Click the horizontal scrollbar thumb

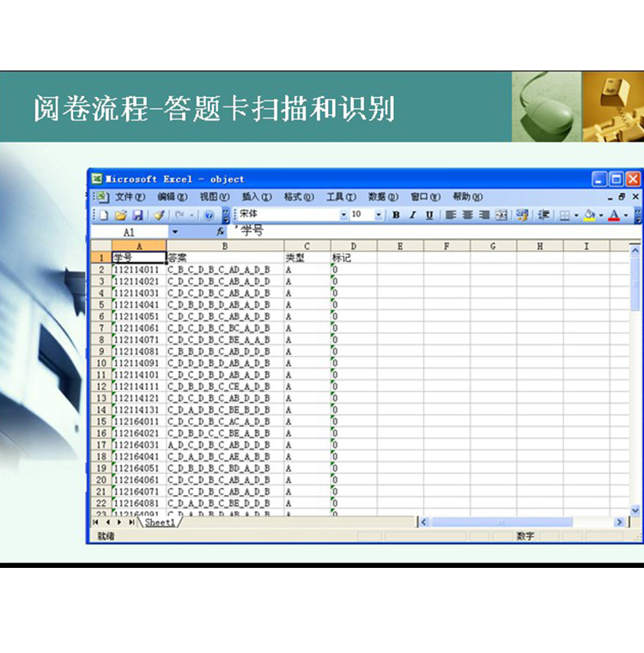coord(501,522)
